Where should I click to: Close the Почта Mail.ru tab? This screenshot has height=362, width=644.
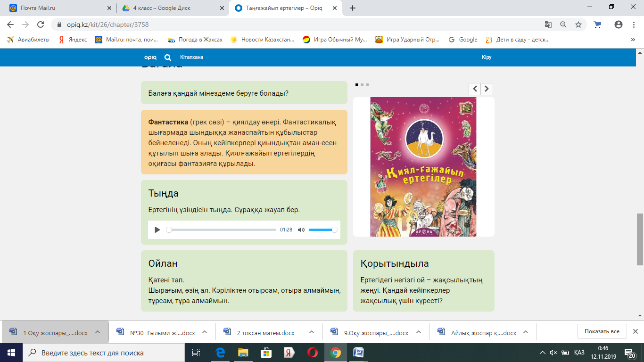coord(109,8)
